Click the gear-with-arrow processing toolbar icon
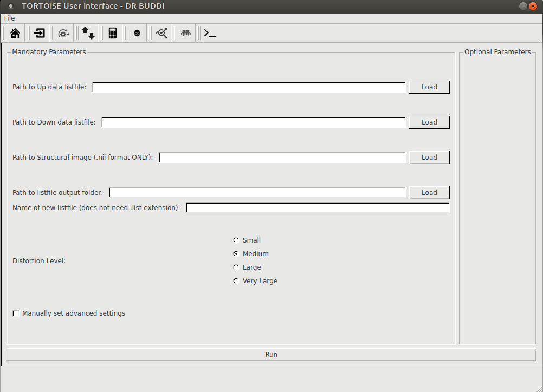This screenshot has width=543, height=392. tap(63, 33)
